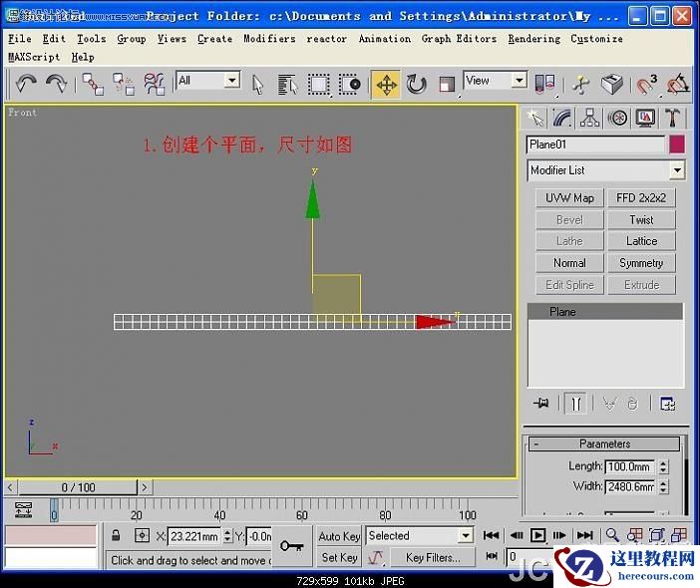Collapse the Parameters rollout
700x588 pixels.
point(604,443)
